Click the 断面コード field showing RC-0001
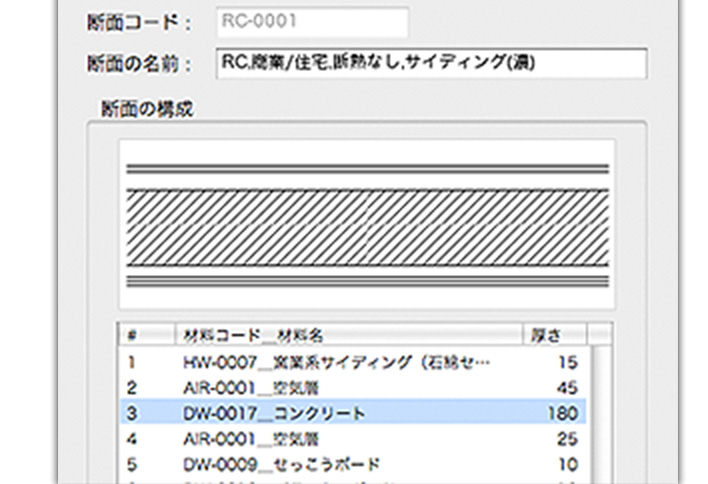 point(311,22)
